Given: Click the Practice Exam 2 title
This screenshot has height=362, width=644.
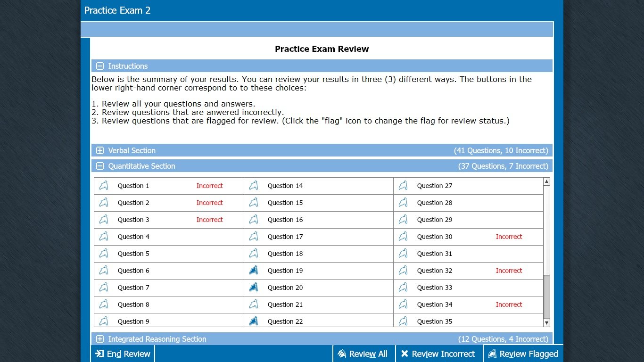Looking at the screenshot, I should (x=117, y=10).
